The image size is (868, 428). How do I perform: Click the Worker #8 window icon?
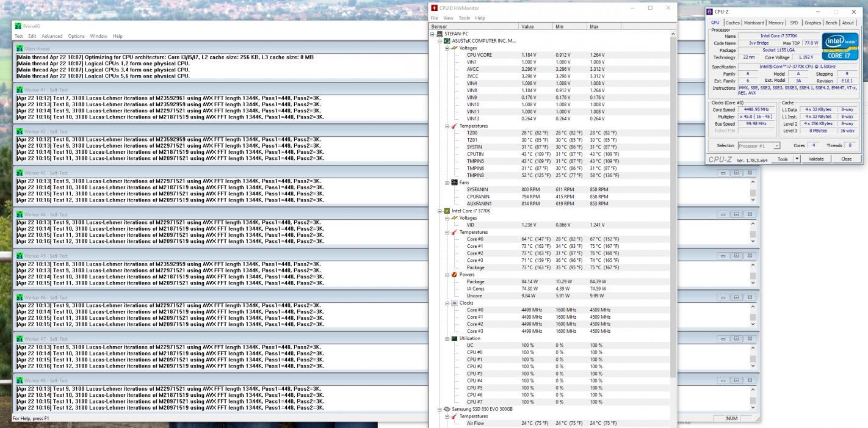(x=20, y=380)
